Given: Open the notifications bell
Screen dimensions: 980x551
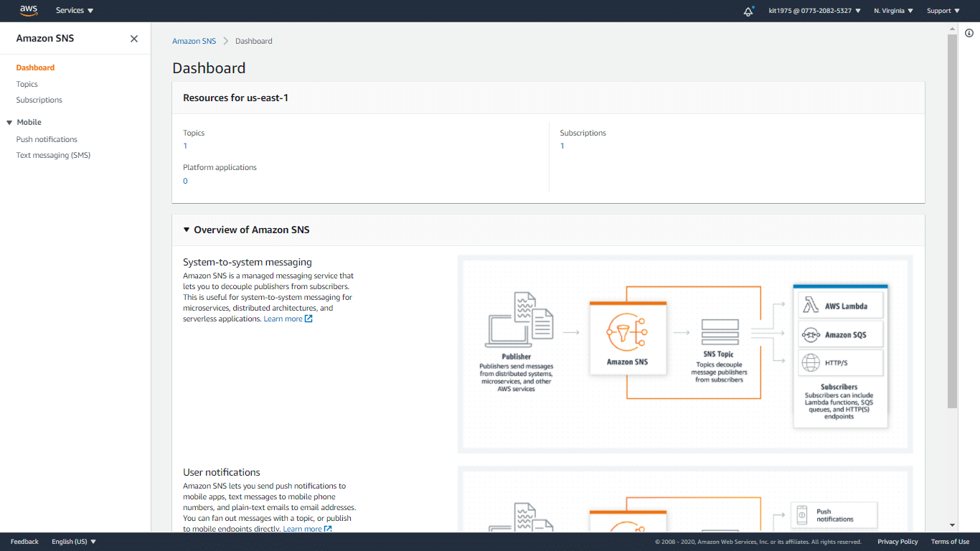Looking at the screenshot, I should 748,11.
